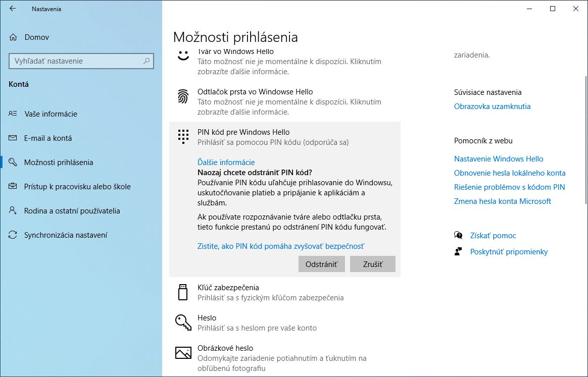Click the briefcase icon for pracovisku alebo škole
This screenshot has width=588, height=377.
[x=13, y=186]
